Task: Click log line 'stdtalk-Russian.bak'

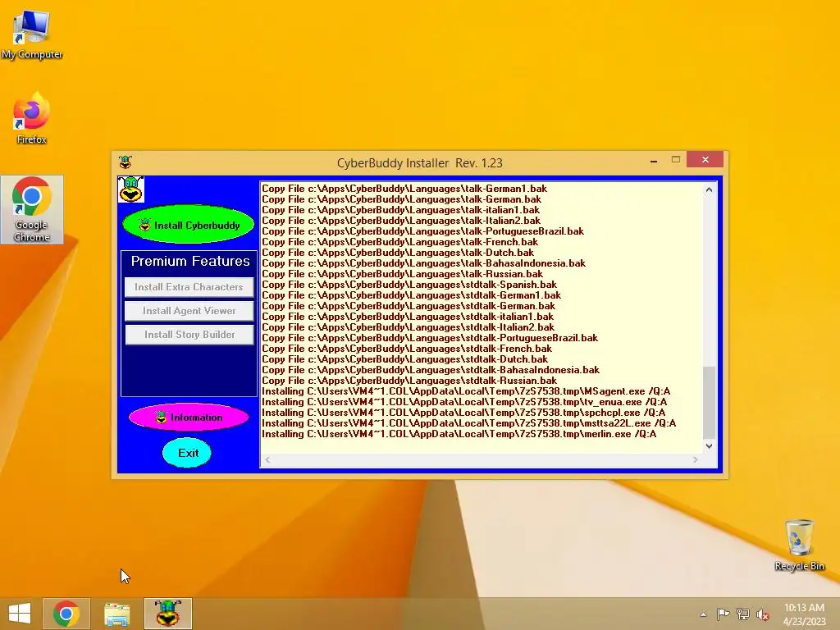Action: pos(409,381)
